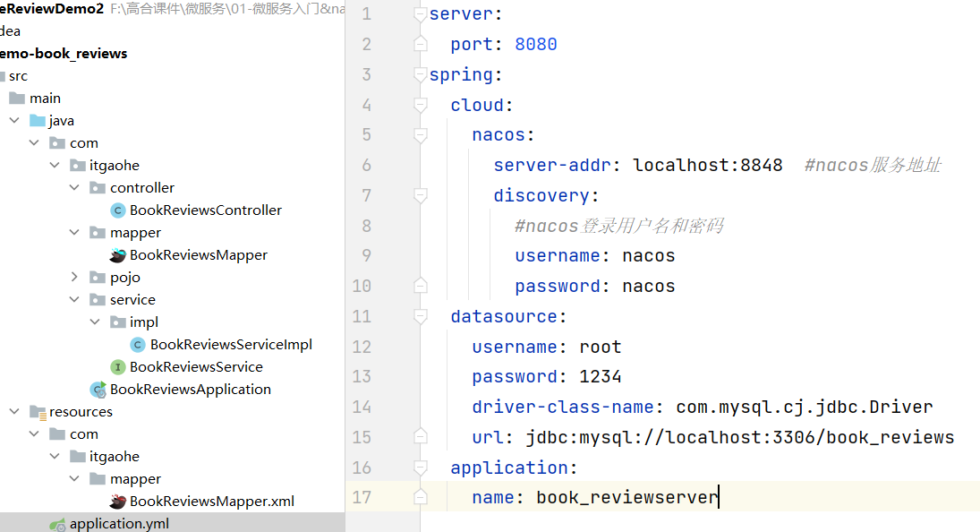Click the BookReviewsService interface icon

(x=117, y=367)
